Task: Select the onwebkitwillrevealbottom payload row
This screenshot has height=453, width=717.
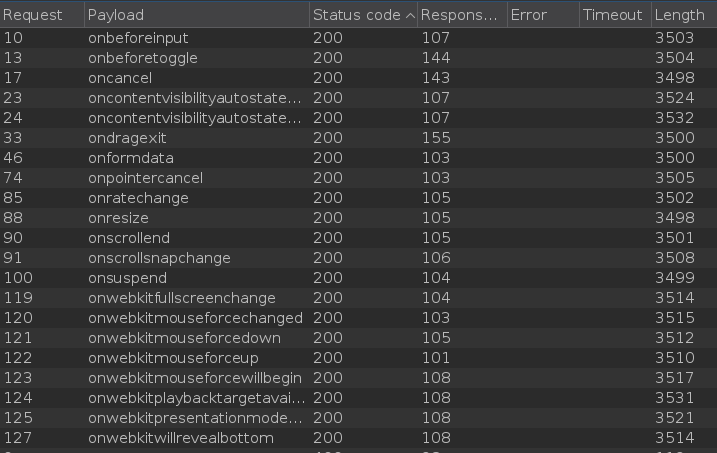Action: (x=180, y=438)
